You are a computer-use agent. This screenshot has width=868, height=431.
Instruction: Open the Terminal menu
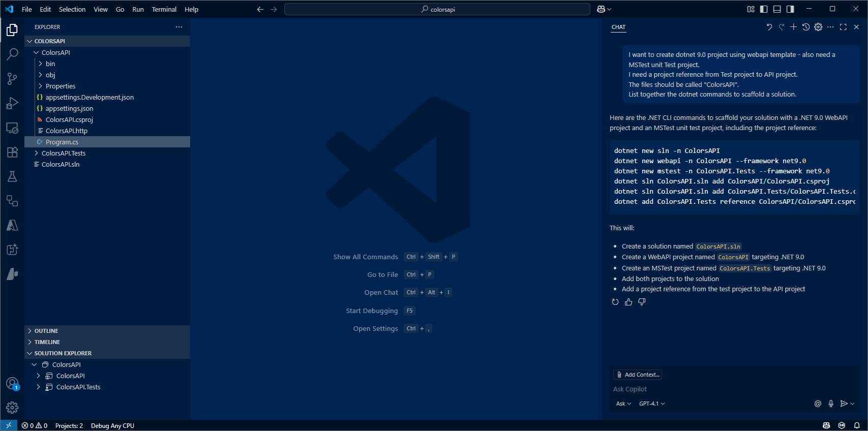tap(164, 9)
